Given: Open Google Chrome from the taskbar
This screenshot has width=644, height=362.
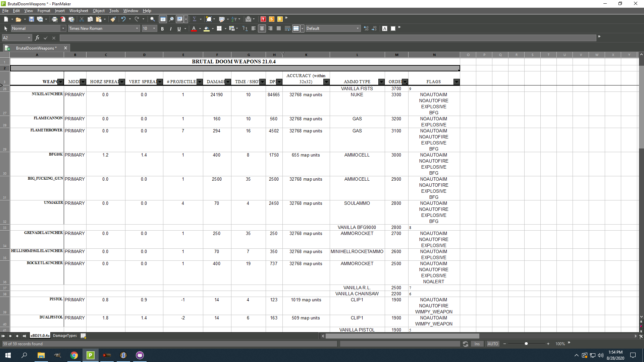Looking at the screenshot, I should click(74, 355).
